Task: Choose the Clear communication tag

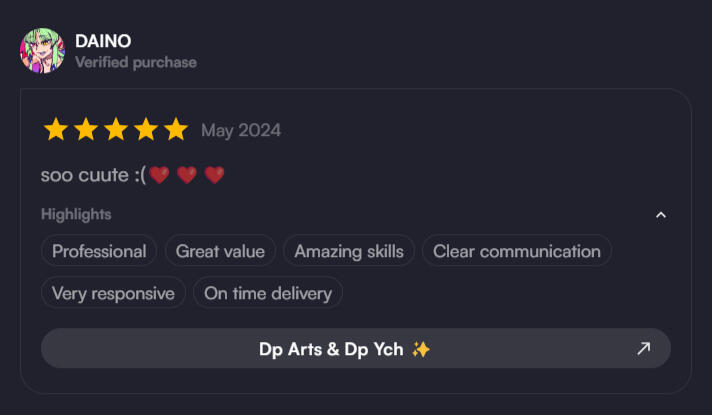Action: (516, 251)
